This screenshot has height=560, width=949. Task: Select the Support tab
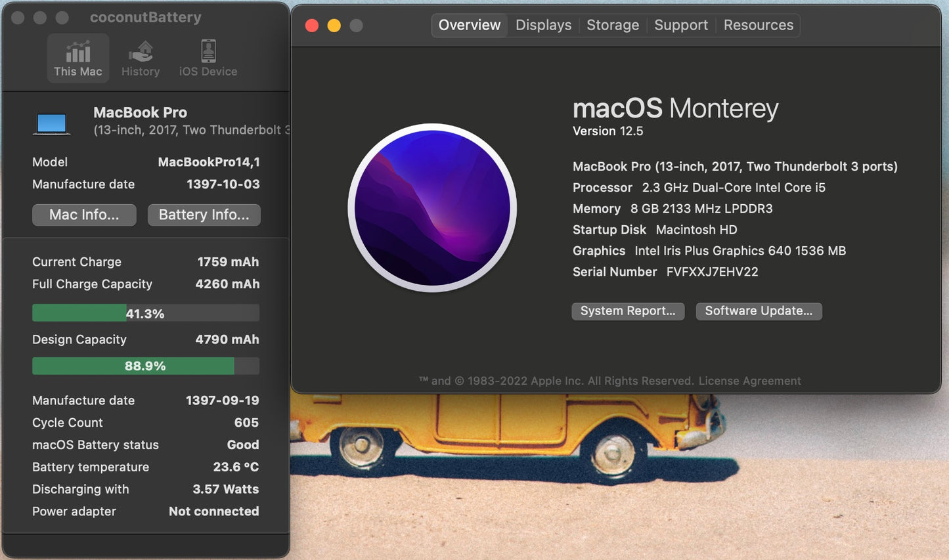coord(681,25)
